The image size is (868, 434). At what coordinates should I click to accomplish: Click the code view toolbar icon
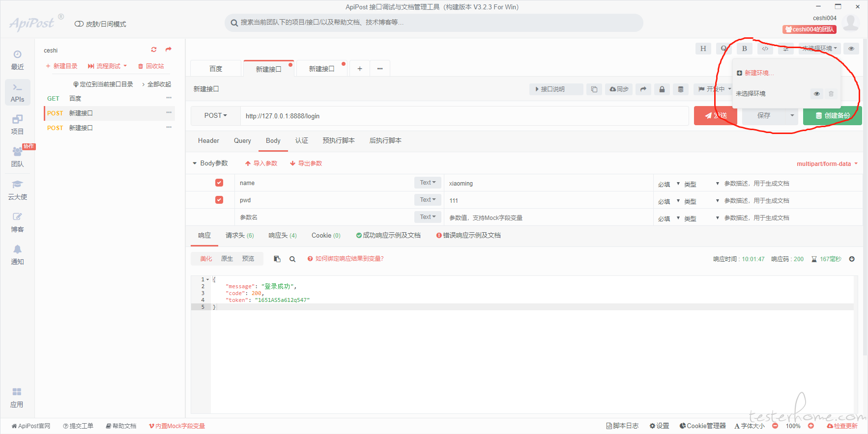(765, 49)
